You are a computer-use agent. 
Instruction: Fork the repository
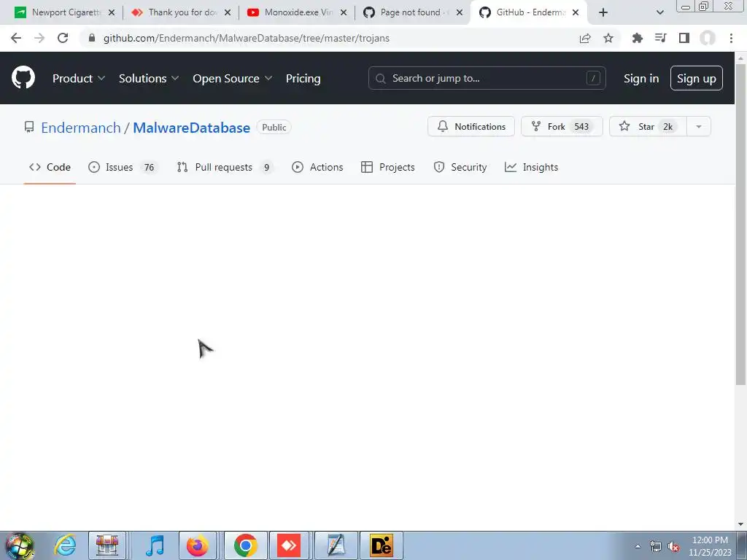click(x=562, y=126)
